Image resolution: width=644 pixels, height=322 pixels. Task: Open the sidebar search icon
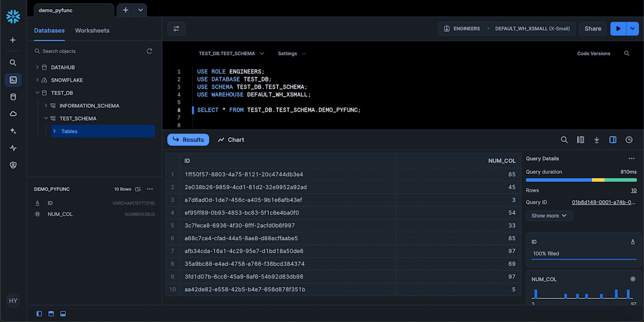pyautogui.click(x=13, y=63)
